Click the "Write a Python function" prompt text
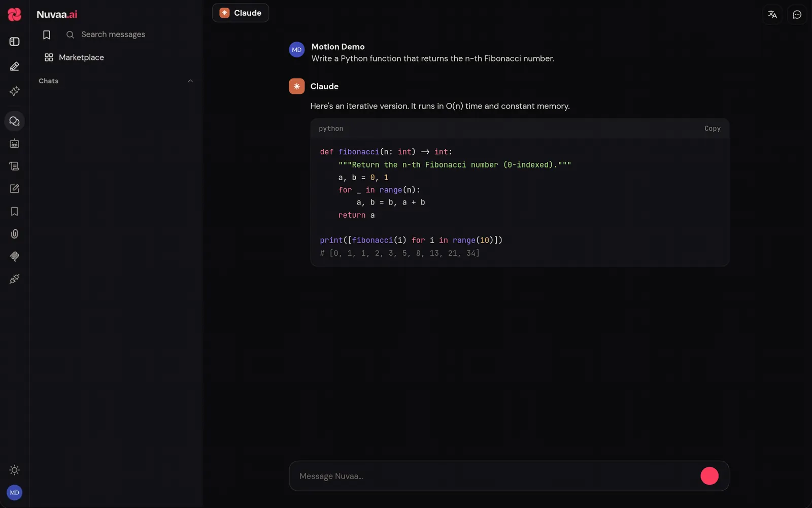The height and width of the screenshot is (508, 812). (x=356, y=58)
